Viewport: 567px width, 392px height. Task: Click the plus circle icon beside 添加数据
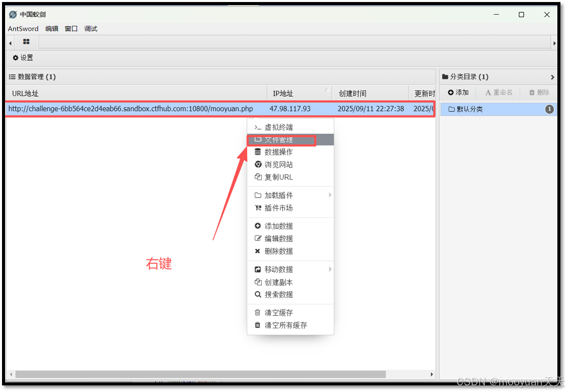(x=257, y=226)
